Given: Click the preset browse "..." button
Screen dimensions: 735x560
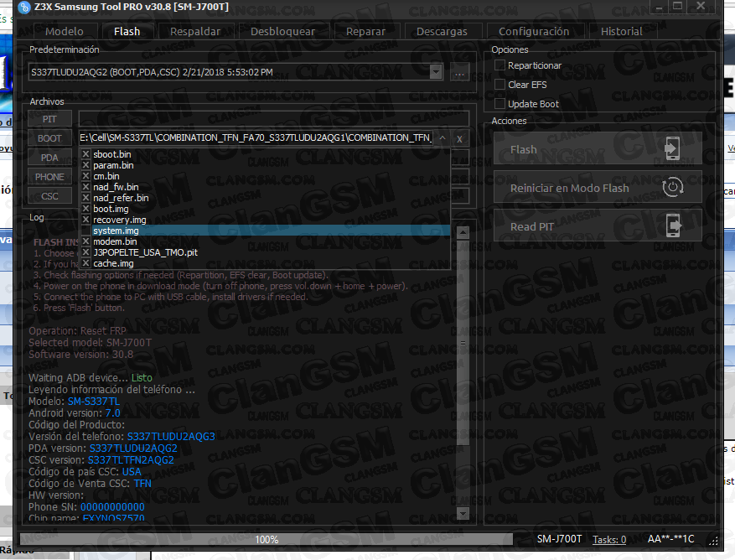Looking at the screenshot, I should pos(460,73).
